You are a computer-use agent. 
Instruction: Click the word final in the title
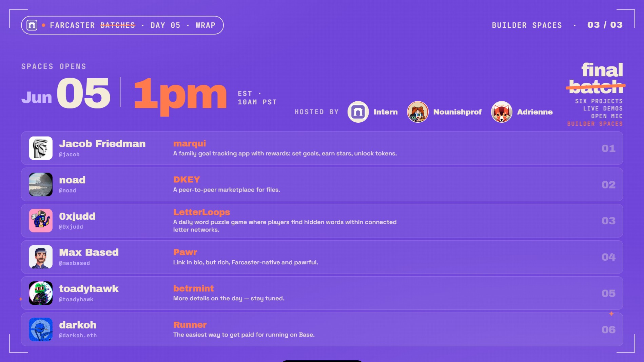pos(602,70)
